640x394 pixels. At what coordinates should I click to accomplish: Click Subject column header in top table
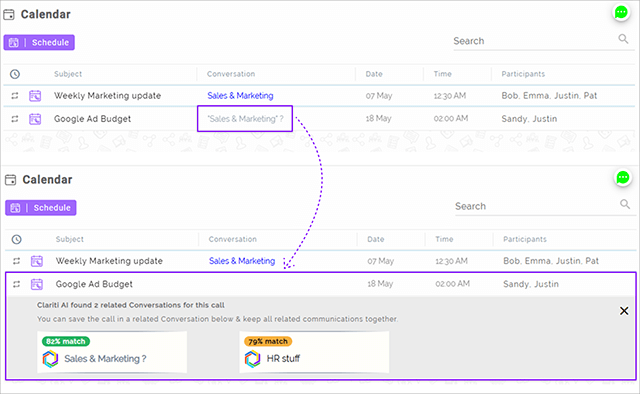pos(68,74)
